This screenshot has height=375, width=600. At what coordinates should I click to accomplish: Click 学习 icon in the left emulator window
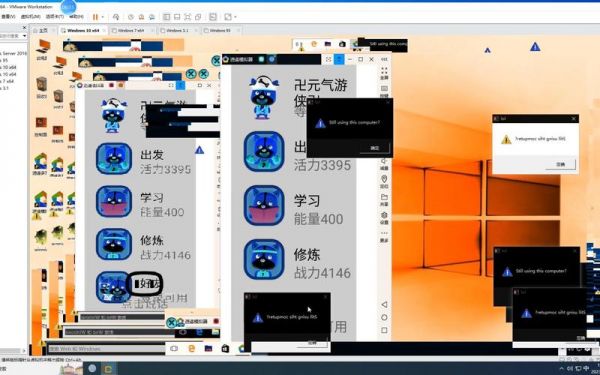coord(114,202)
